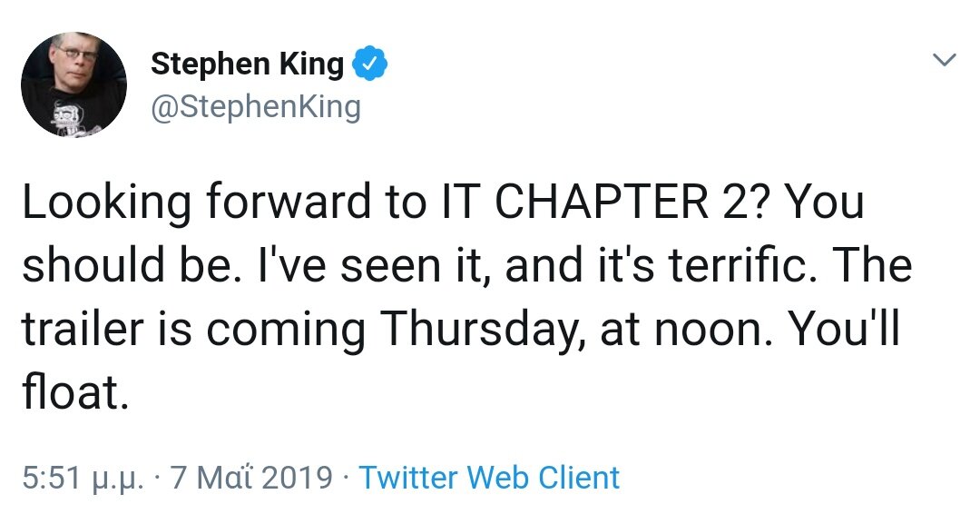This screenshot has height=524, width=980.
Task: Click the word Thursday in tweet
Action: 478,329
